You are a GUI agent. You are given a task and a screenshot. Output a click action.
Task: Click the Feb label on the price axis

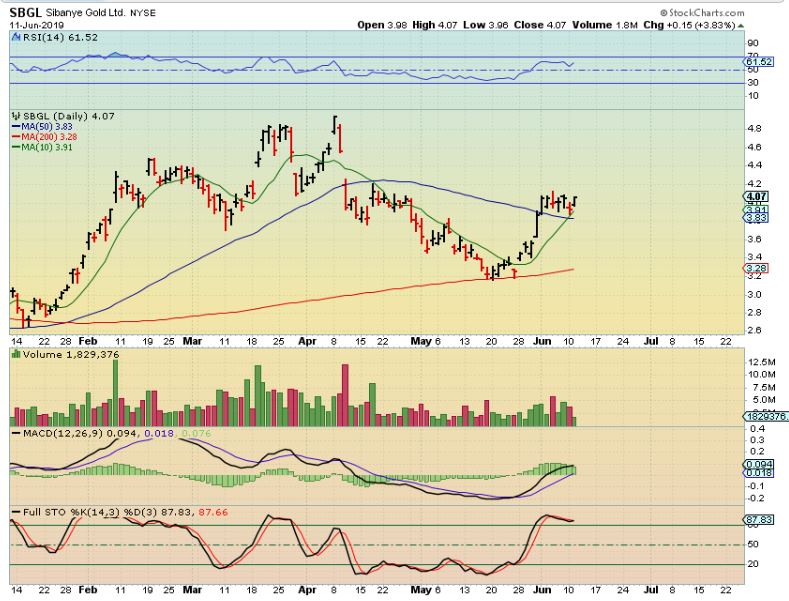pos(88,341)
